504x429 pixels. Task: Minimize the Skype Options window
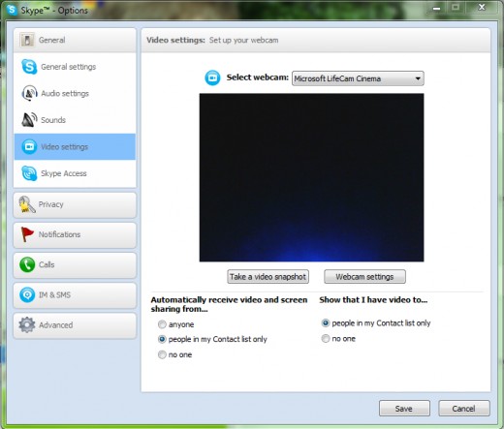pos(436,8)
